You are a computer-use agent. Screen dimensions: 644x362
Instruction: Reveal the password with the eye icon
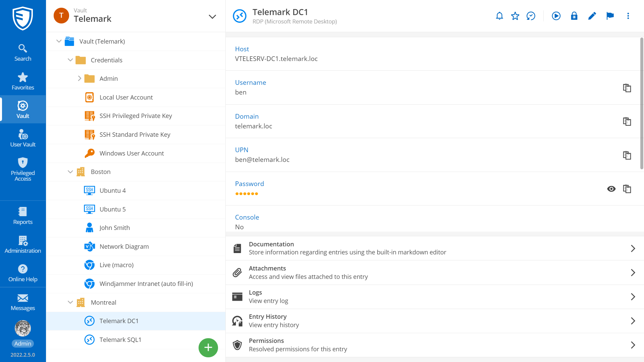[611, 189]
